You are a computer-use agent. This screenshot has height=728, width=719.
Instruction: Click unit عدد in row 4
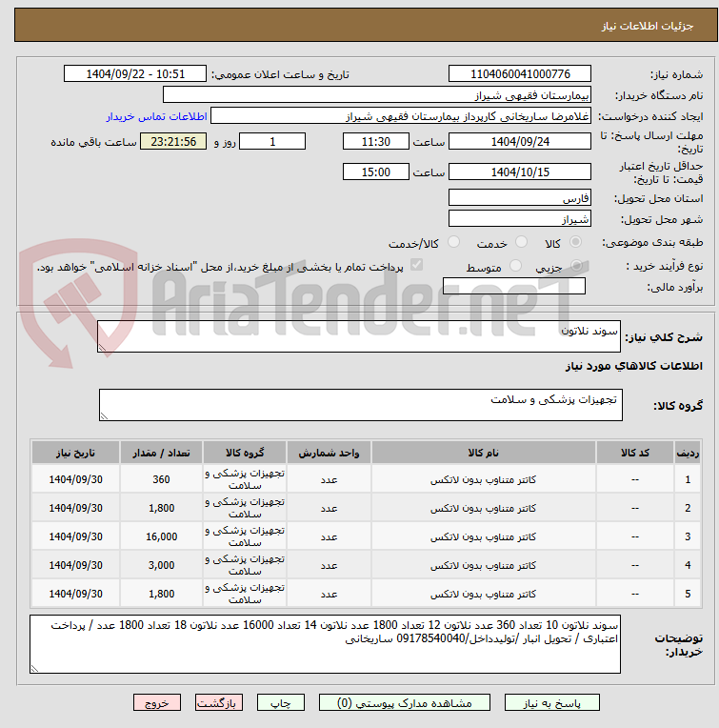329,565
